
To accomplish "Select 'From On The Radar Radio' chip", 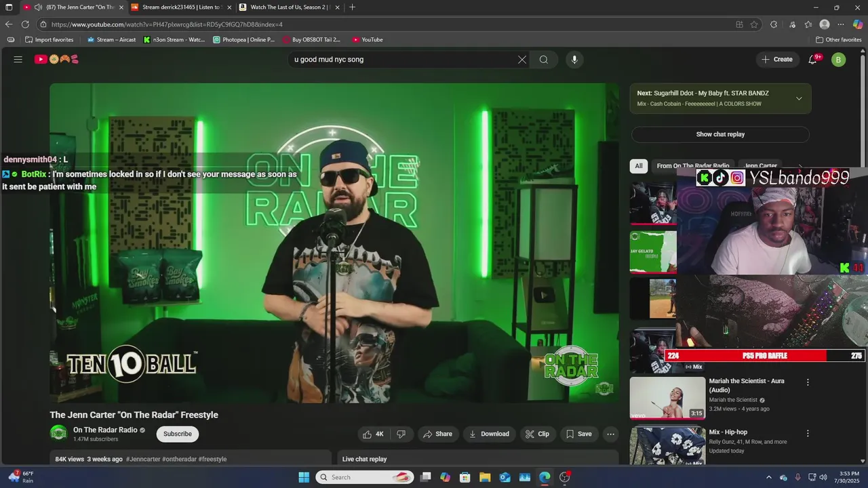I will pos(693,165).
